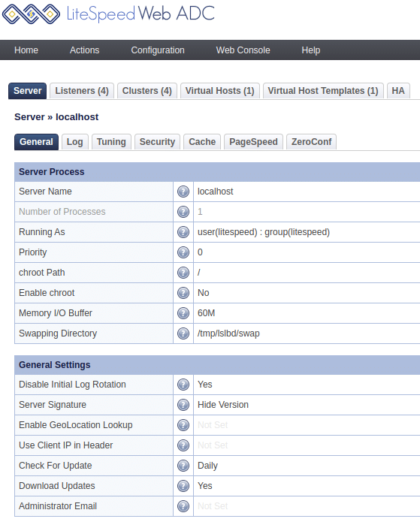Click the '/tmp/lslbd/swap' directory value
This screenshot has width=420, height=525.
coord(228,333)
